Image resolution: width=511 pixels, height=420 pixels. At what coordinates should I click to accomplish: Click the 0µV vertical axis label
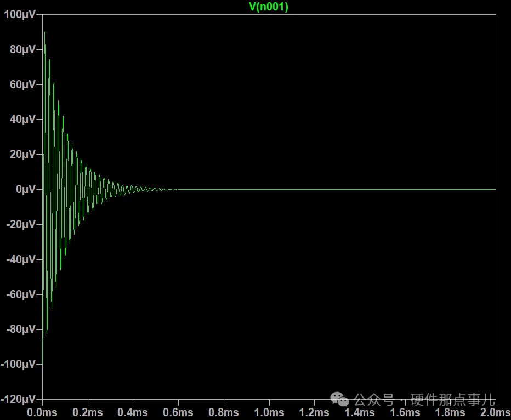[x=24, y=190]
